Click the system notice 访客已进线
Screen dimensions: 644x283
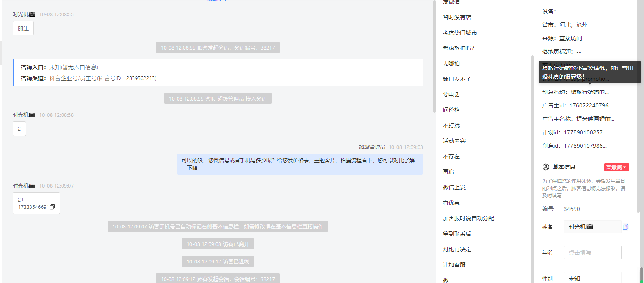pos(218,261)
